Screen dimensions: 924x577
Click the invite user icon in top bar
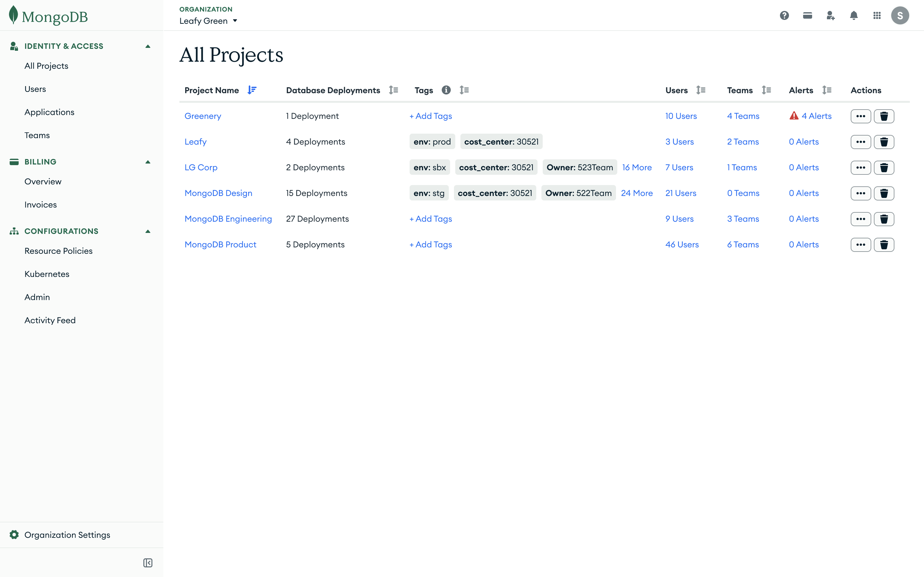coord(830,15)
